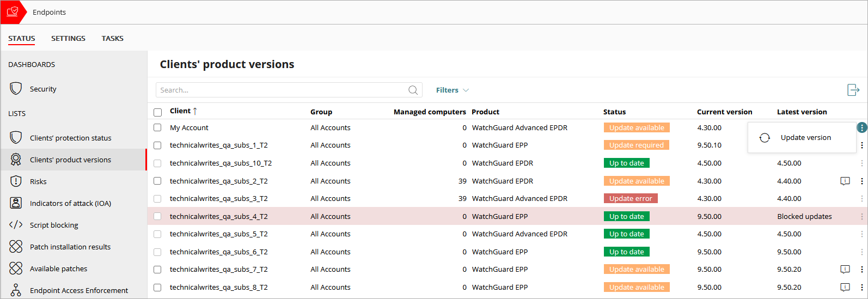Open the Security dashboard shield icon
The image size is (868, 299).
[x=16, y=88]
